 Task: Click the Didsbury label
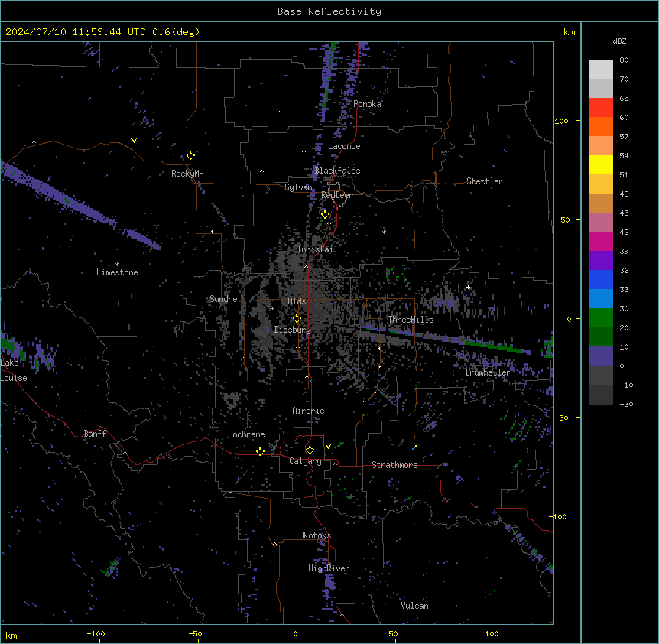[293, 330]
